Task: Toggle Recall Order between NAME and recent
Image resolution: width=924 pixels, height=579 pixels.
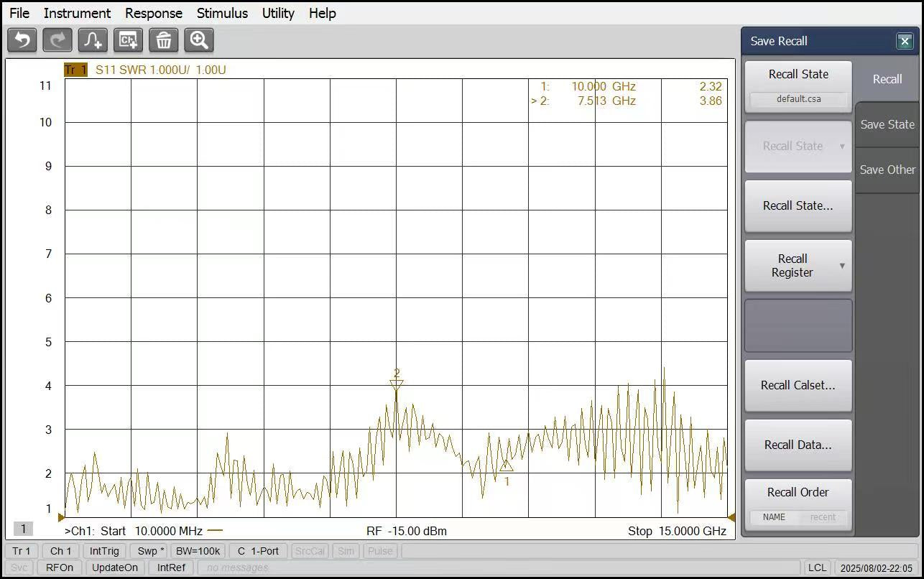Action: (798, 504)
